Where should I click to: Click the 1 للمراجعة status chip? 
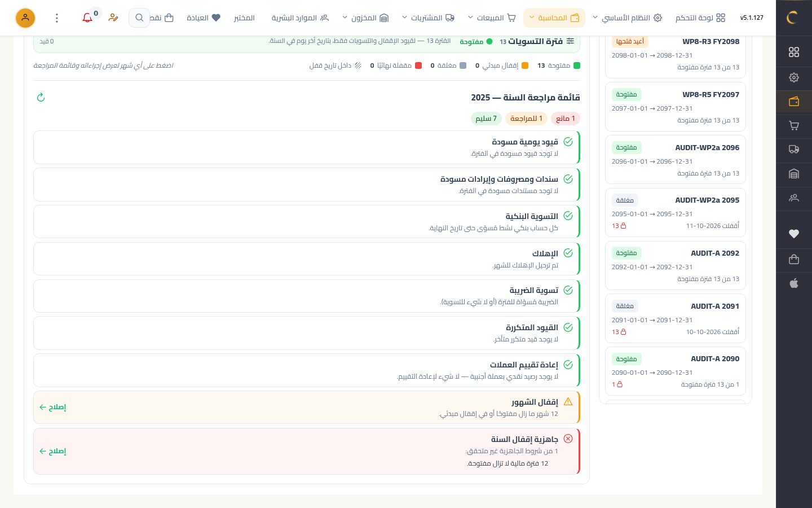[526, 119]
